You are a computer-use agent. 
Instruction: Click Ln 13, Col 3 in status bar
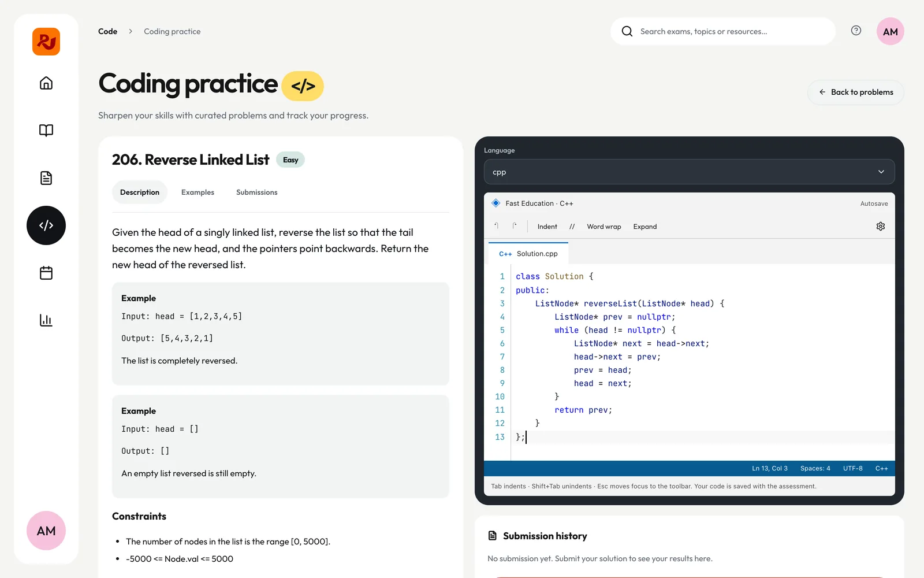coord(770,468)
